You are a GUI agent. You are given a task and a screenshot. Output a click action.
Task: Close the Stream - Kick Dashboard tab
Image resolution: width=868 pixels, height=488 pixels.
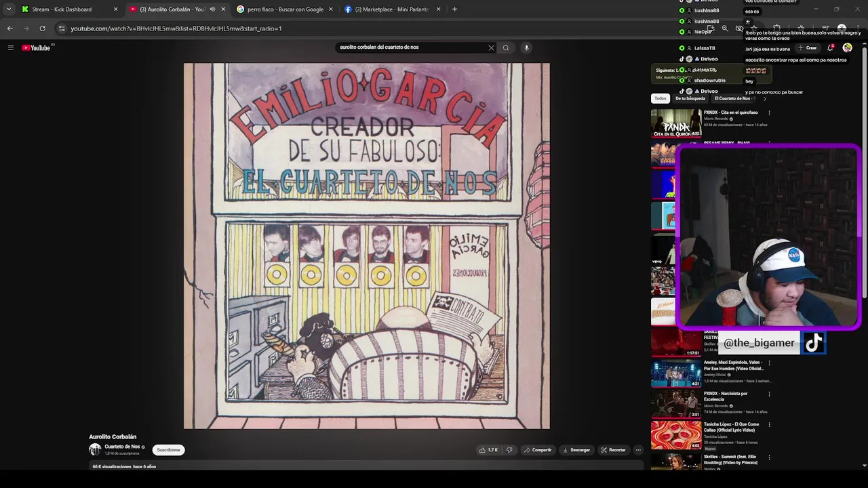pos(115,9)
